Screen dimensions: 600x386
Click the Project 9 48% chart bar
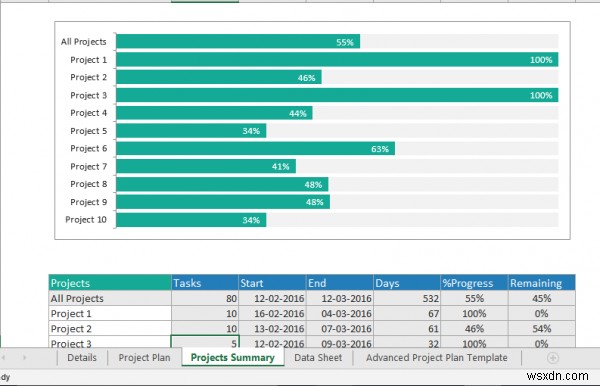pos(223,202)
